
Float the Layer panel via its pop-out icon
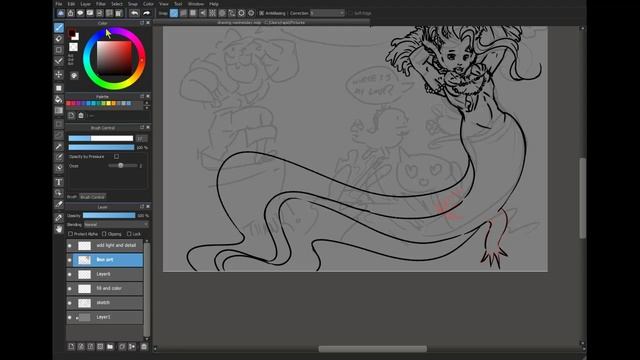tap(142, 207)
